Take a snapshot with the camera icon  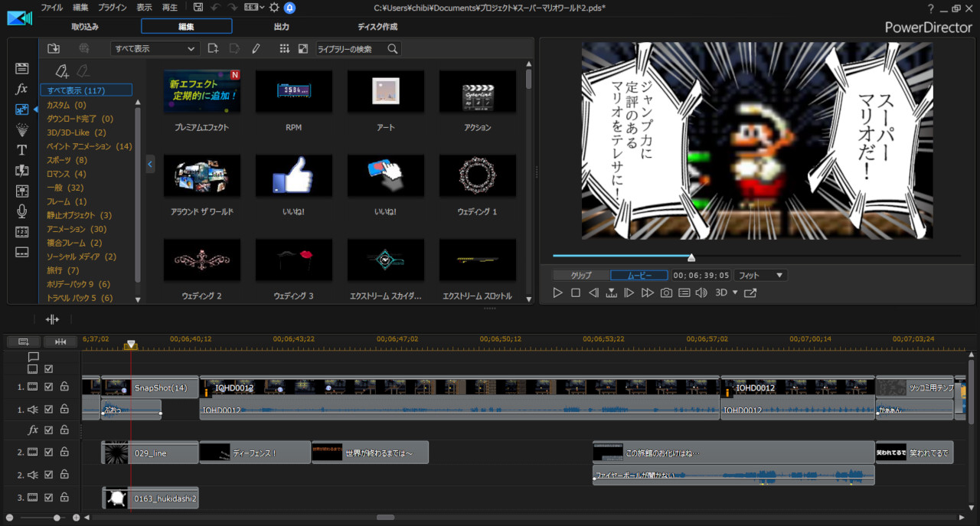[667, 292]
